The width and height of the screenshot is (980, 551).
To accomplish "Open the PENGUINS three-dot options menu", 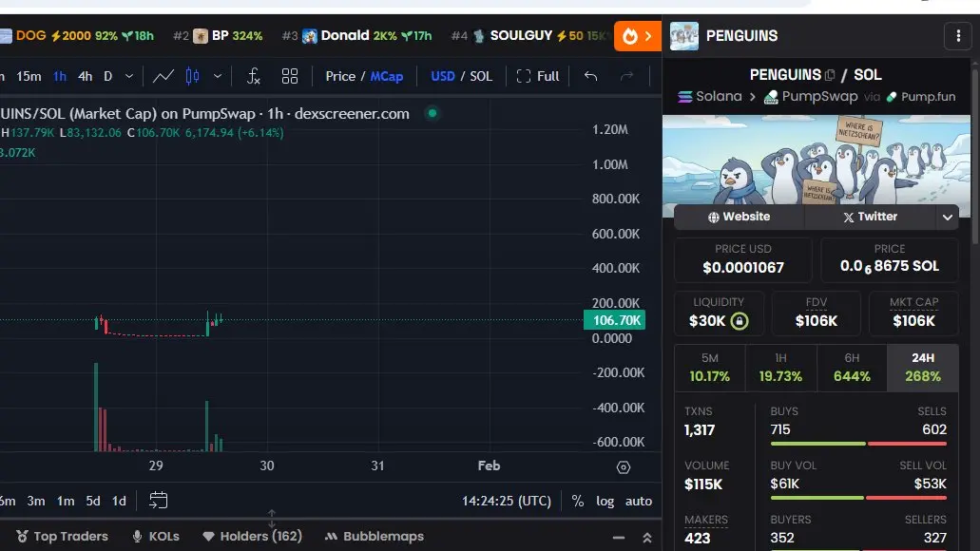I will [958, 35].
